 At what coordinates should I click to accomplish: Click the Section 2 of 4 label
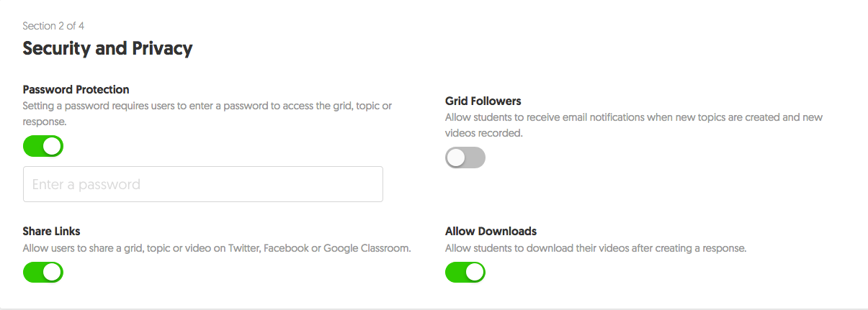(53, 26)
